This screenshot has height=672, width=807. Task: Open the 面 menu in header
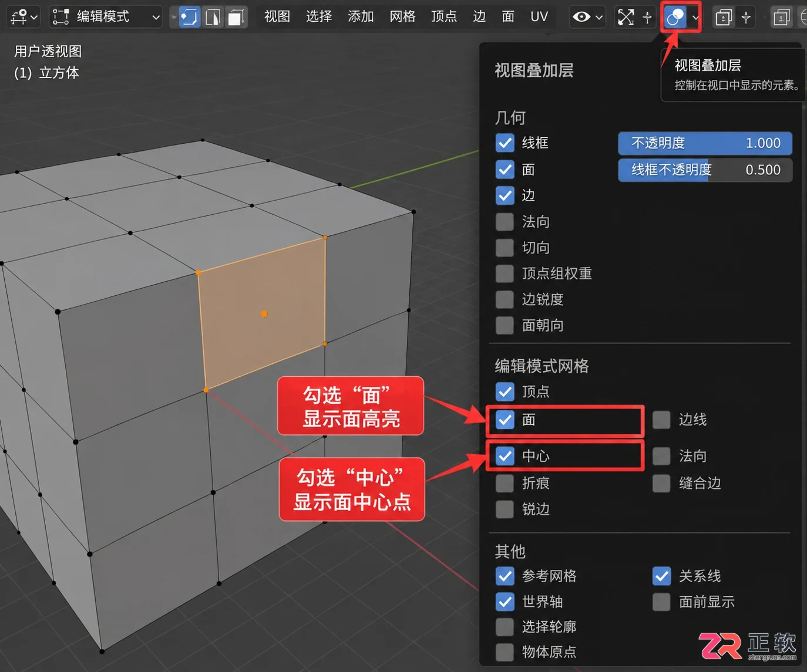pyautogui.click(x=508, y=16)
